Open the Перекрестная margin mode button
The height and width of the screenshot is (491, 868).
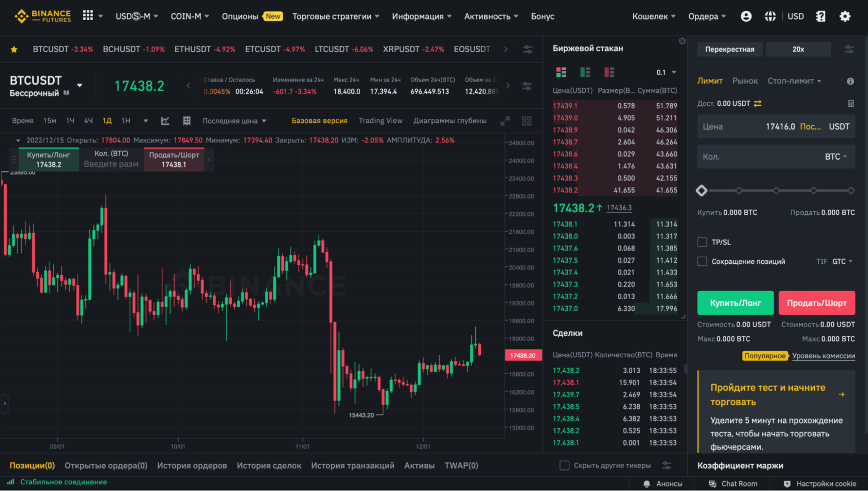coord(730,49)
